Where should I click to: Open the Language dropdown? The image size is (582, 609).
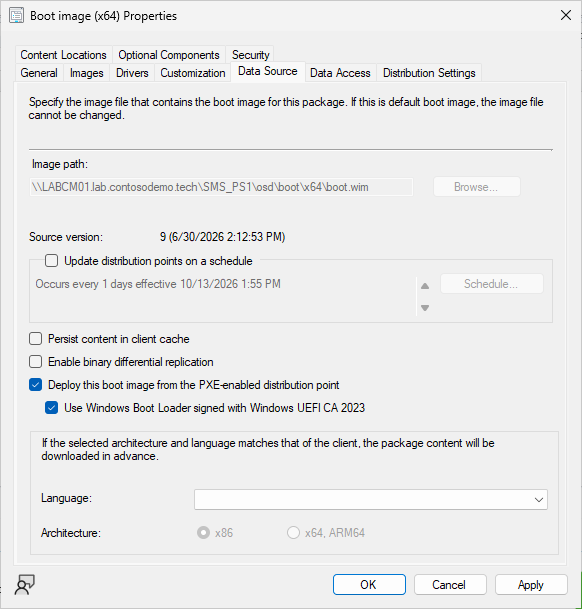(371, 499)
